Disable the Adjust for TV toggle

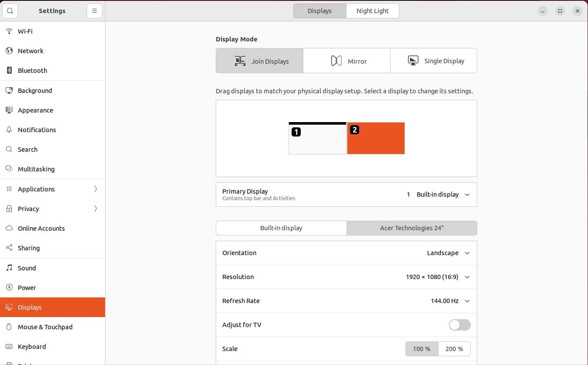(459, 325)
